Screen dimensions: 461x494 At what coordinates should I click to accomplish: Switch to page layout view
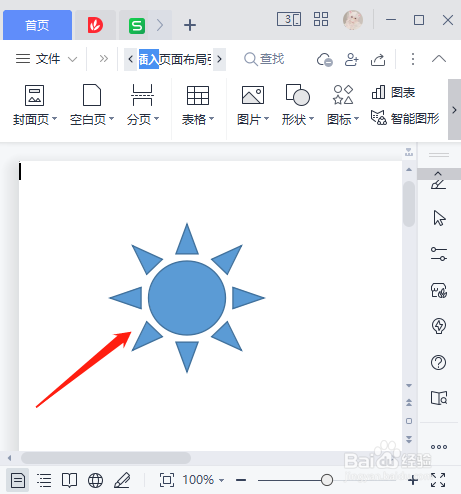point(18,480)
